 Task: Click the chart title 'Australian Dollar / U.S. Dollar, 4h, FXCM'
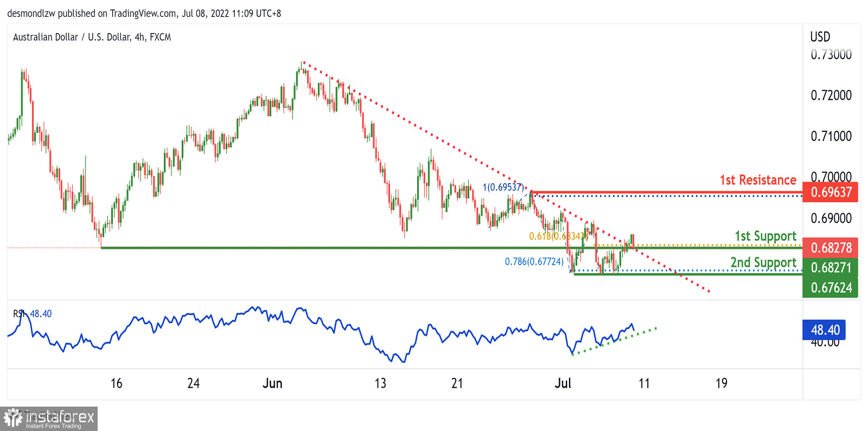click(x=92, y=37)
